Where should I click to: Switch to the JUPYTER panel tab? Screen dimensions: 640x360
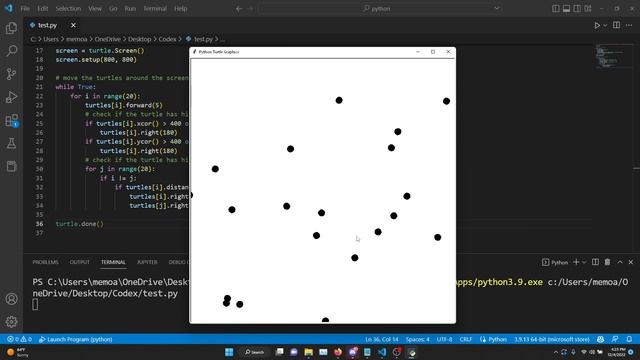[x=147, y=262]
